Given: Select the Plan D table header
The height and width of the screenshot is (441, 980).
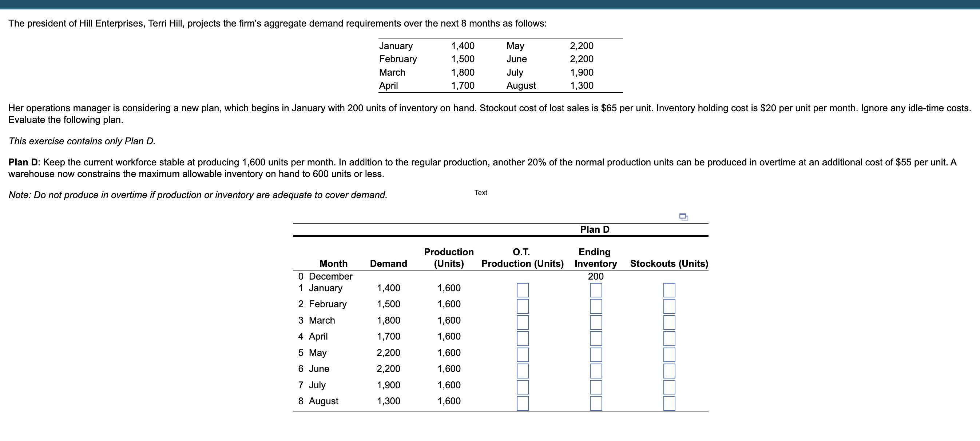Looking at the screenshot, I should pos(595,229).
